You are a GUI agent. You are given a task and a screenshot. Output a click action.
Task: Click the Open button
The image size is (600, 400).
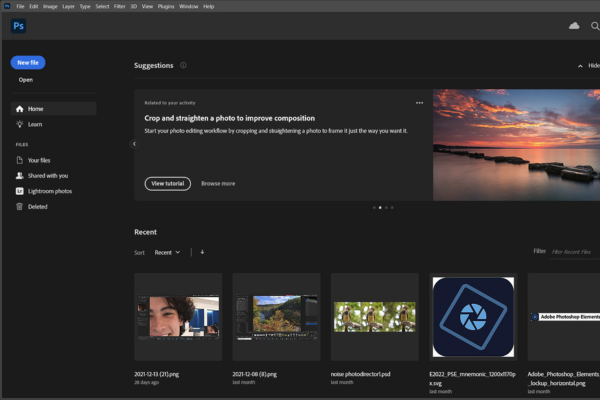point(26,80)
